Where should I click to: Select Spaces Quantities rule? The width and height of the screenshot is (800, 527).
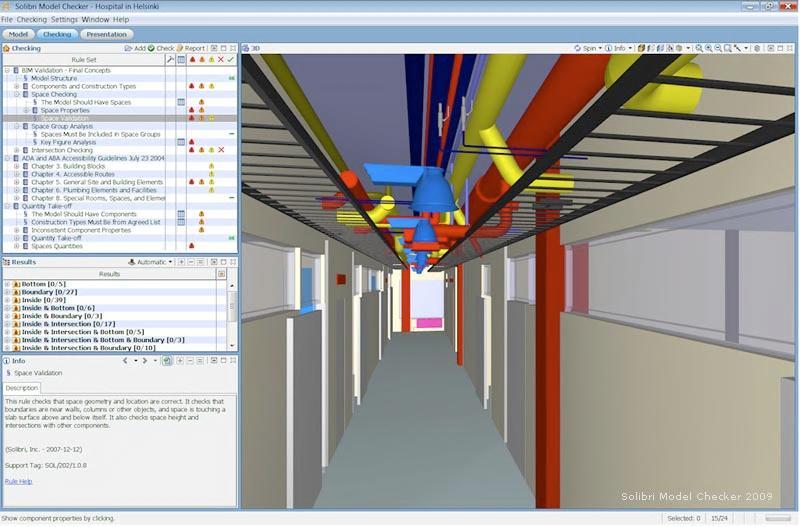pyautogui.click(x=57, y=246)
